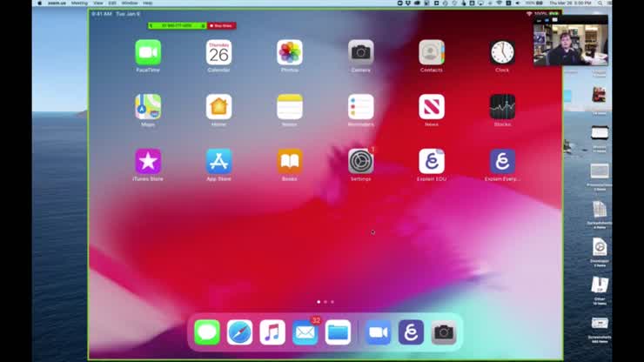Open the Meeting menu in menu bar

point(79,3)
